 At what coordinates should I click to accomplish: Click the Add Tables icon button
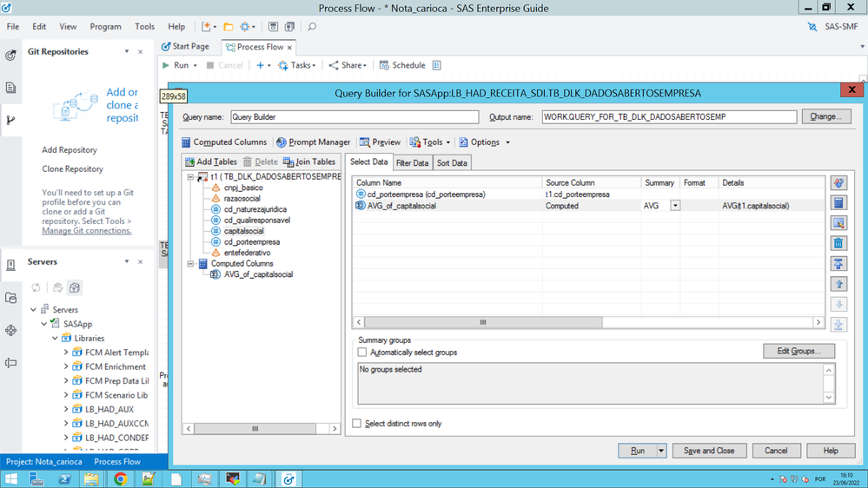tap(210, 162)
